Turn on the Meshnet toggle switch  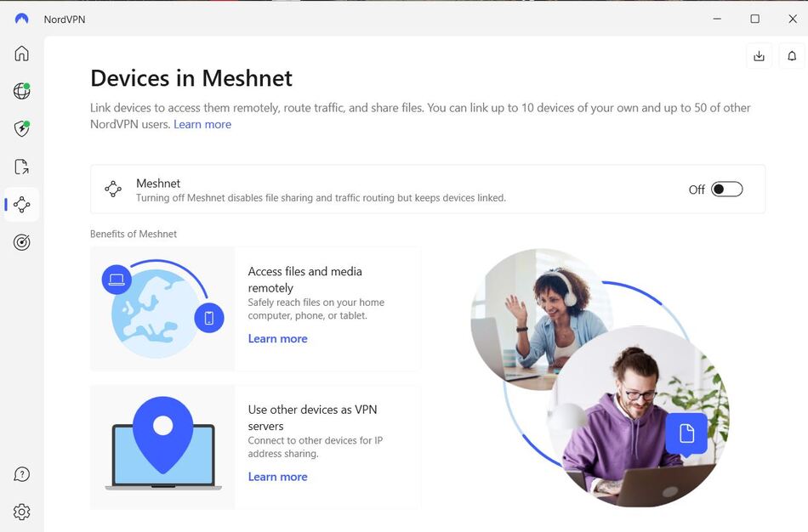[x=726, y=190]
